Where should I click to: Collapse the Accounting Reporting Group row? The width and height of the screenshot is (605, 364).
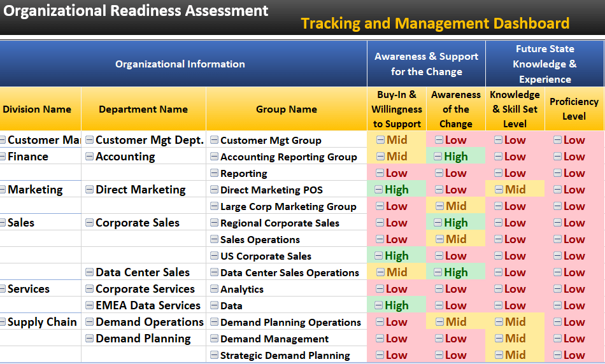[214, 157]
